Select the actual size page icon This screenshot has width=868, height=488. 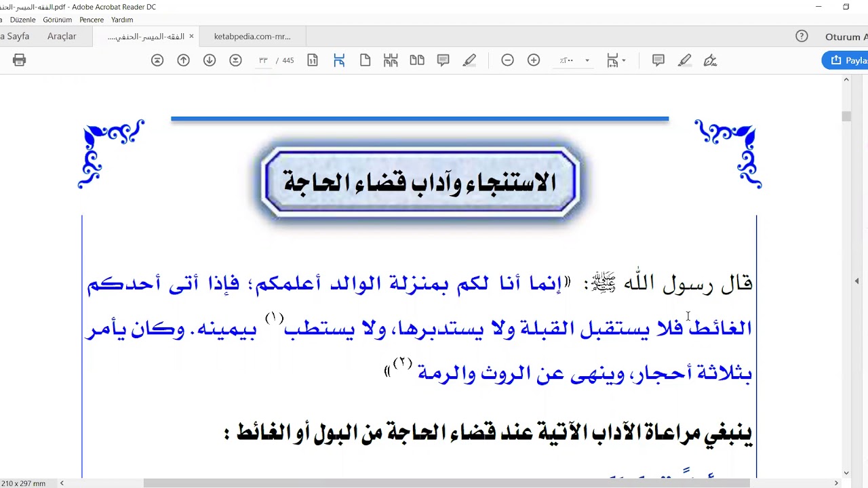tap(313, 60)
